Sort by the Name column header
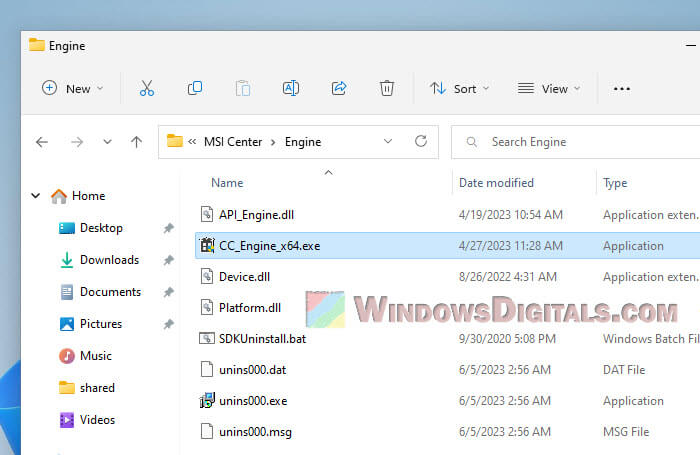The width and height of the screenshot is (700, 455). tap(227, 183)
